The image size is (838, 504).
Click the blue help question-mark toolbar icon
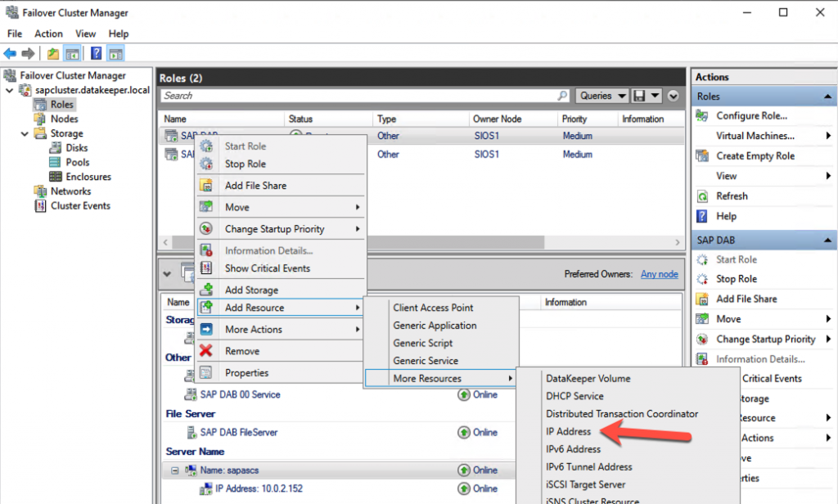coord(97,53)
